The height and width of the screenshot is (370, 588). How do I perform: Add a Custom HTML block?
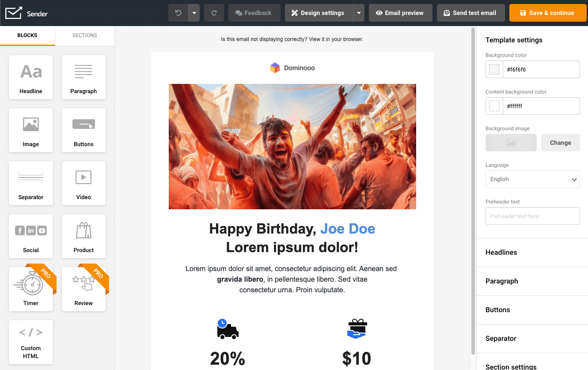(x=30, y=342)
